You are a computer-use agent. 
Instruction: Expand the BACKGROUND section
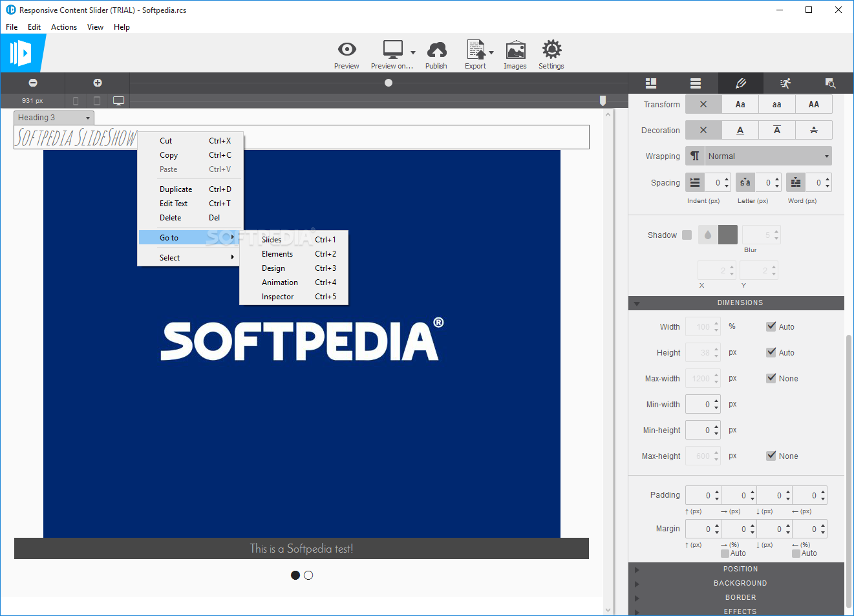(736, 584)
